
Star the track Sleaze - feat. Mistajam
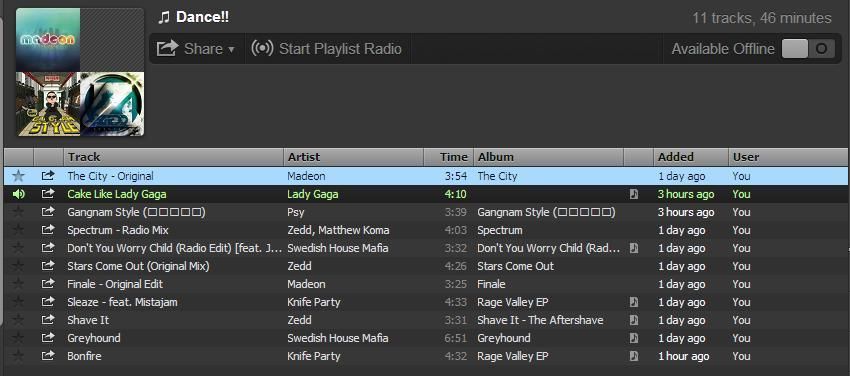[18, 302]
